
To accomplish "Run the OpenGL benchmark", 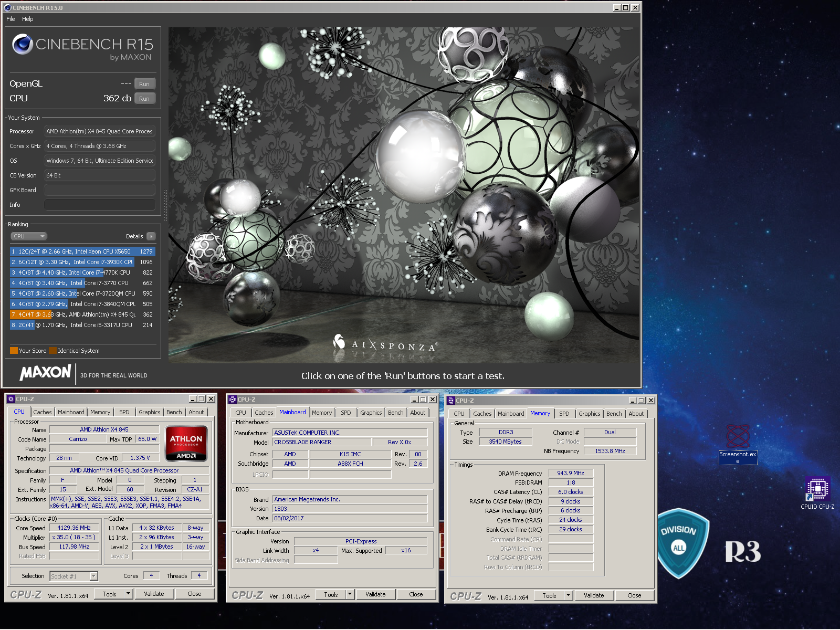I will pyautogui.click(x=144, y=84).
